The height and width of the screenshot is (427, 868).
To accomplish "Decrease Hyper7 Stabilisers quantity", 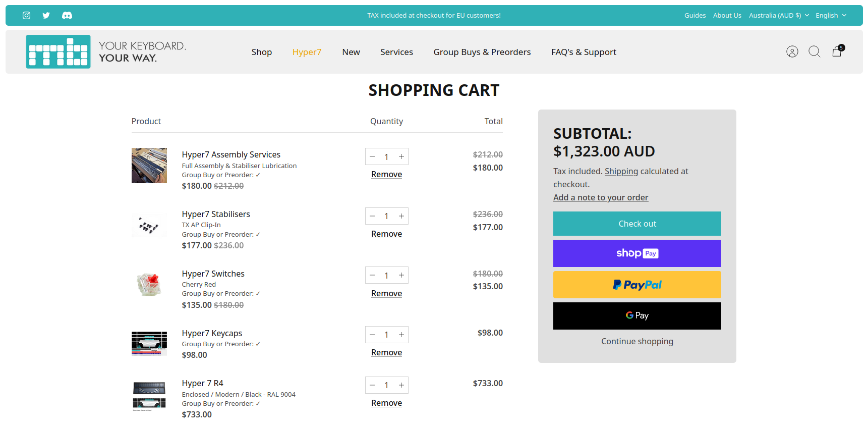I will (x=372, y=216).
